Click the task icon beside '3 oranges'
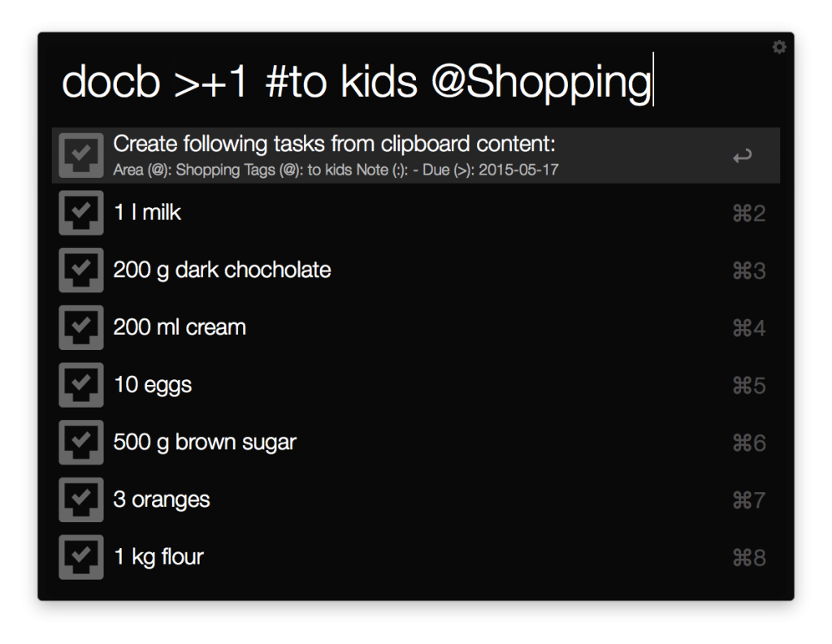The height and width of the screenshot is (644, 832). point(81,499)
